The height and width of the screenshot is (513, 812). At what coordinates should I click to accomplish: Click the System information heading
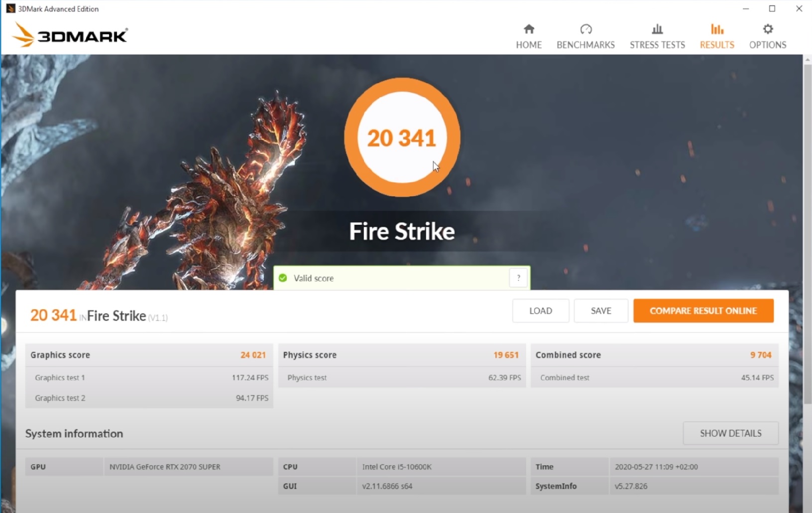(74, 433)
